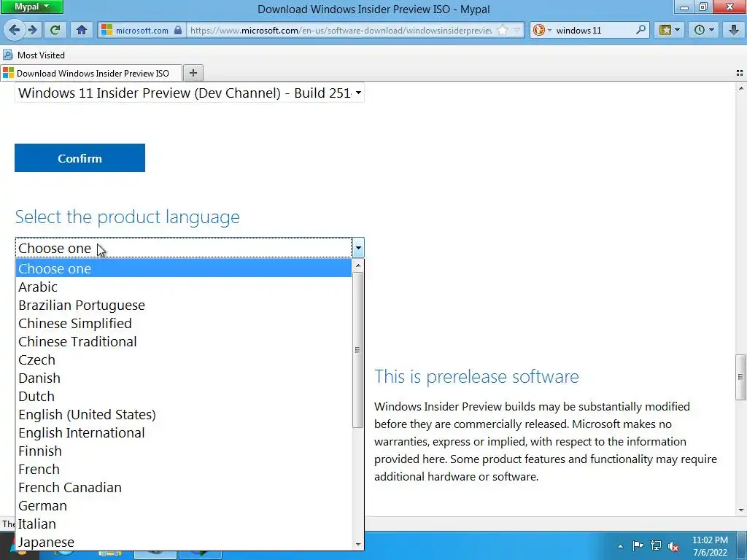This screenshot has height=560, width=747.
Task: Pick English International
Action: (183, 433)
